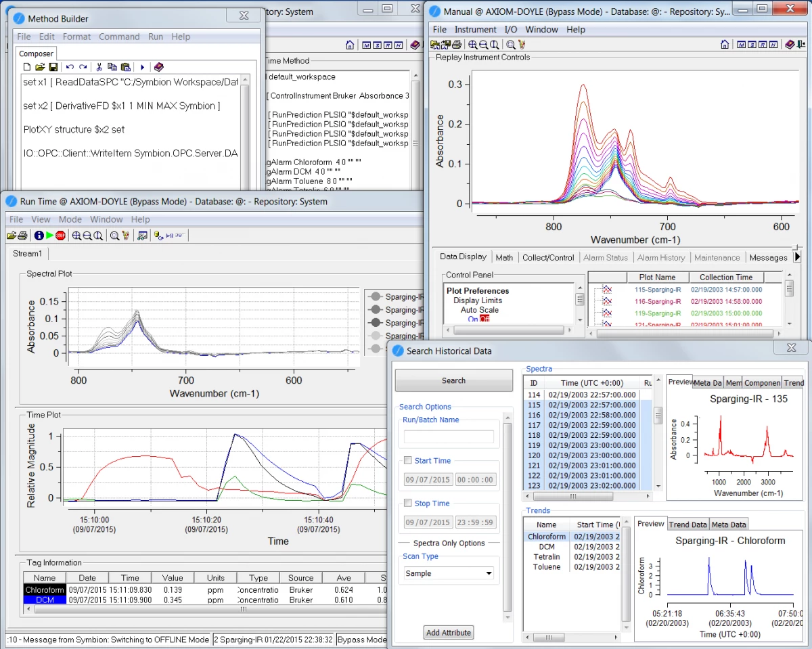Click the arrow to show more Manual tabs

[x=797, y=257]
